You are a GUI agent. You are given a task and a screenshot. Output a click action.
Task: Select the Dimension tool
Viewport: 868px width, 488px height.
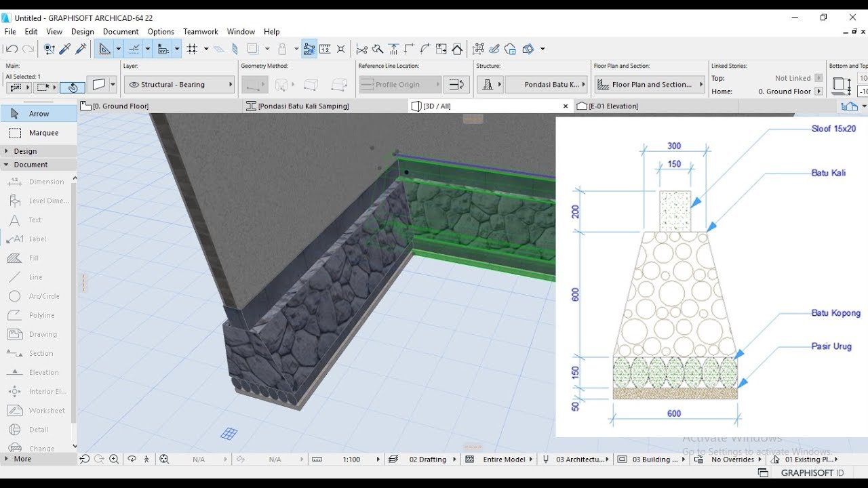37,182
